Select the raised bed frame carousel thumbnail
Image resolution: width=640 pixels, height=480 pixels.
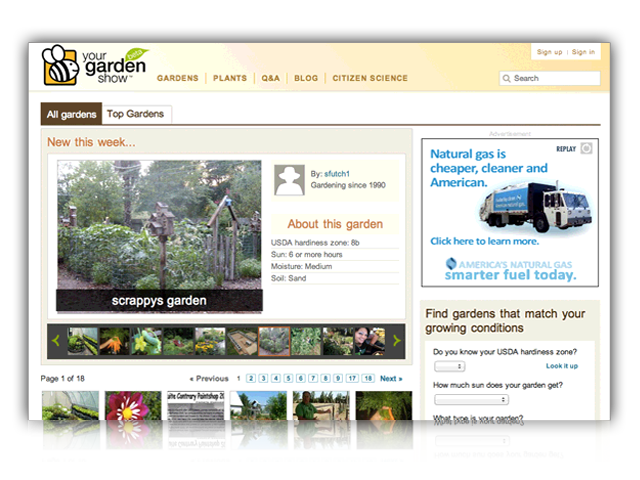click(242, 341)
